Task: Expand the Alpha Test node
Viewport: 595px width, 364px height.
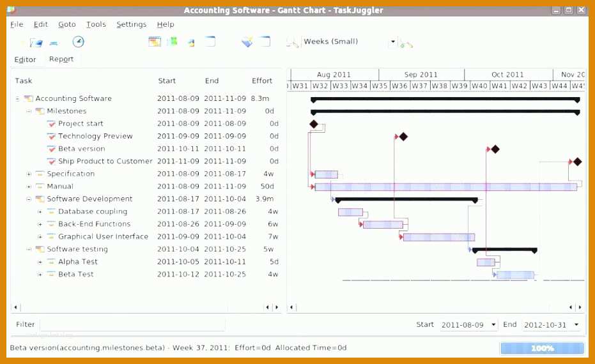Action: point(40,262)
